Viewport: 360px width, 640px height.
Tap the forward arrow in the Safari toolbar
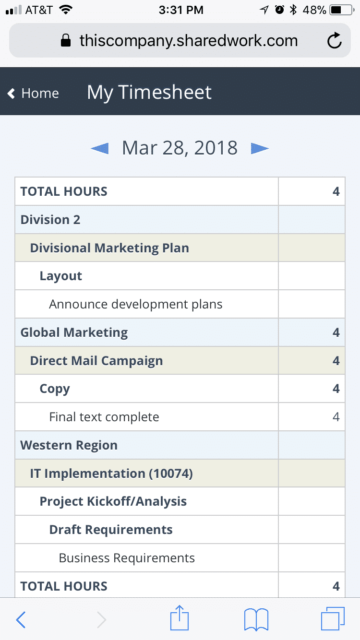(102, 620)
